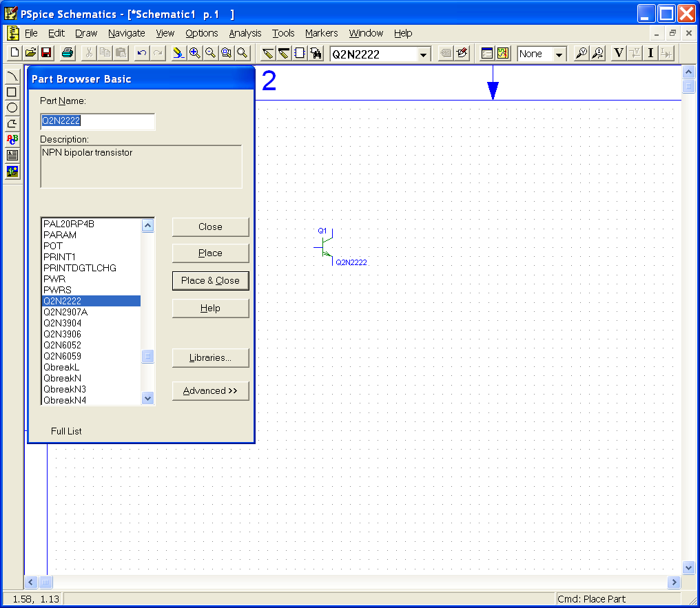Screen dimensions: 700x608
Task: Select Q2N3904 in the parts list
Action: tap(62, 323)
